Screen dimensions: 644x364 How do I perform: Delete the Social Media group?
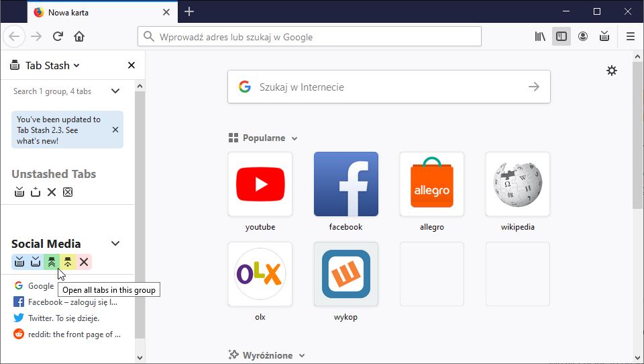click(84, 262)
